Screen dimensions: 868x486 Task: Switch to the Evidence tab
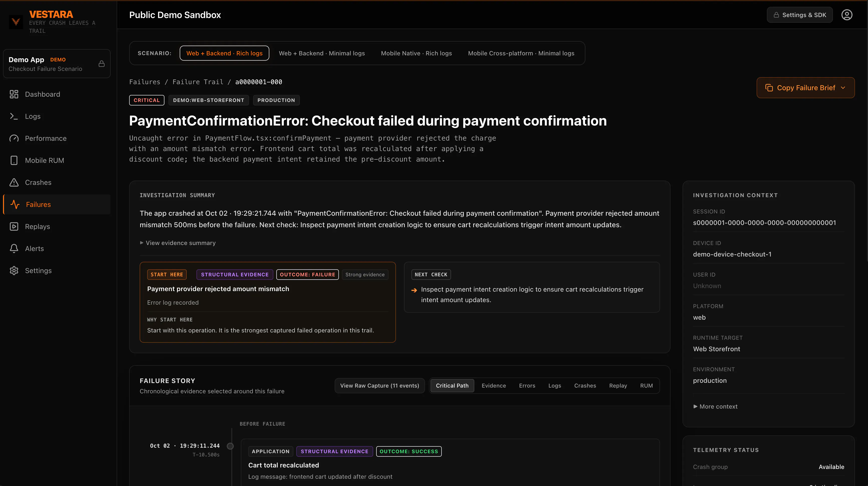point(494,386)
